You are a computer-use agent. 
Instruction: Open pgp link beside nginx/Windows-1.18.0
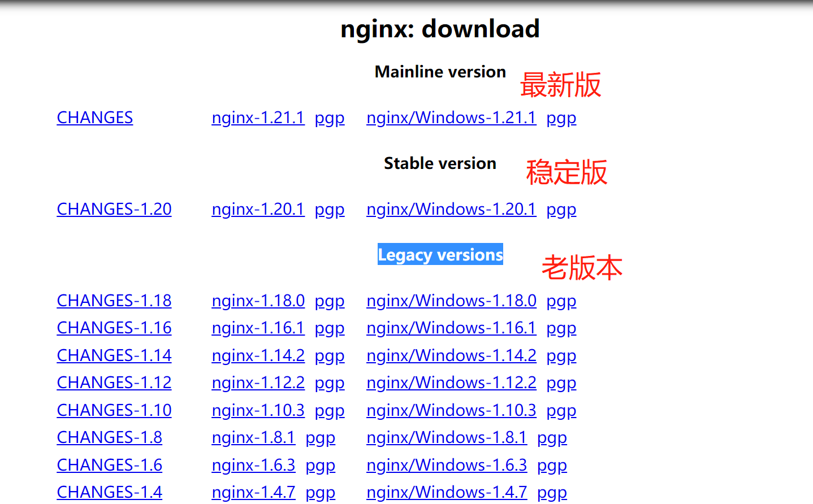[x=561, y=301]
